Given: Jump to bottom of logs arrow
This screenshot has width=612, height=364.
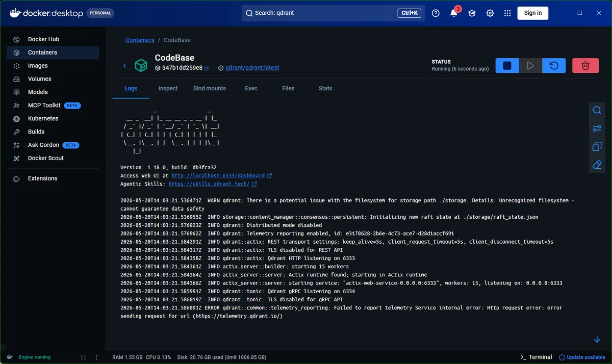Looking at the screenshot, I should tap(597, 340).
